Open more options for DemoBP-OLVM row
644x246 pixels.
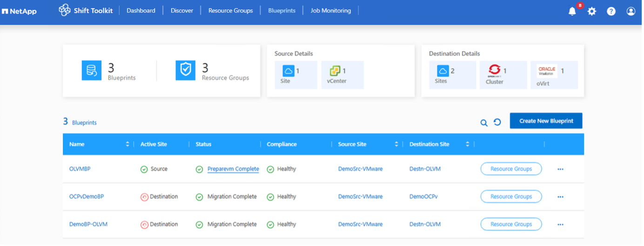(560, 225)
